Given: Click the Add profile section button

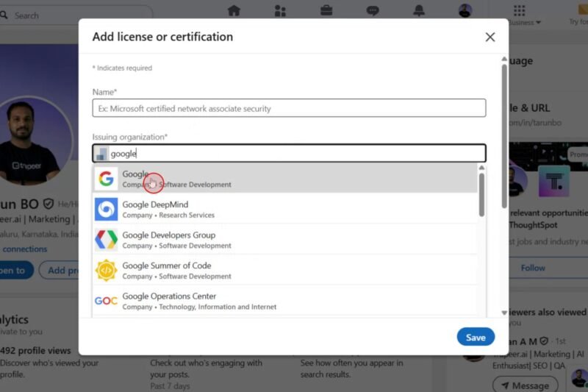Looking at the screenshot, I should 60,270.
